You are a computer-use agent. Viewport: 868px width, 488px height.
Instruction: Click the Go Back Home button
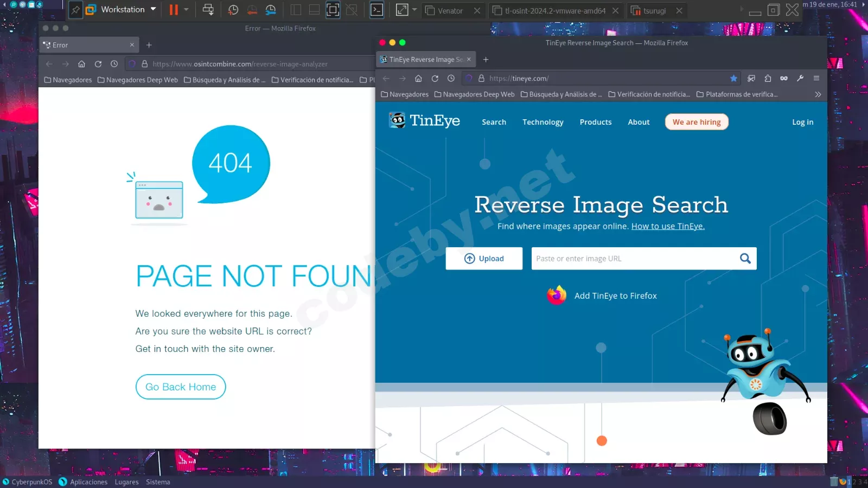tap(181, 387)
